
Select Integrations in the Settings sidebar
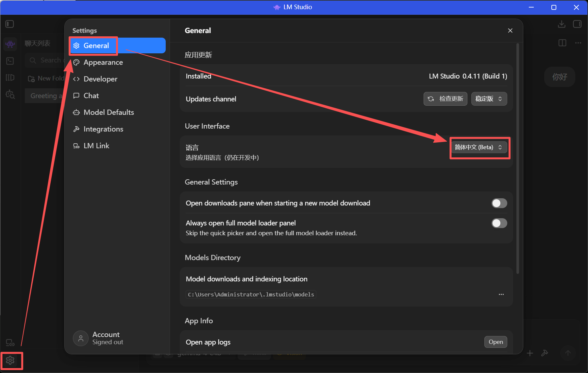pyautogui.click(x=117, y=129)
